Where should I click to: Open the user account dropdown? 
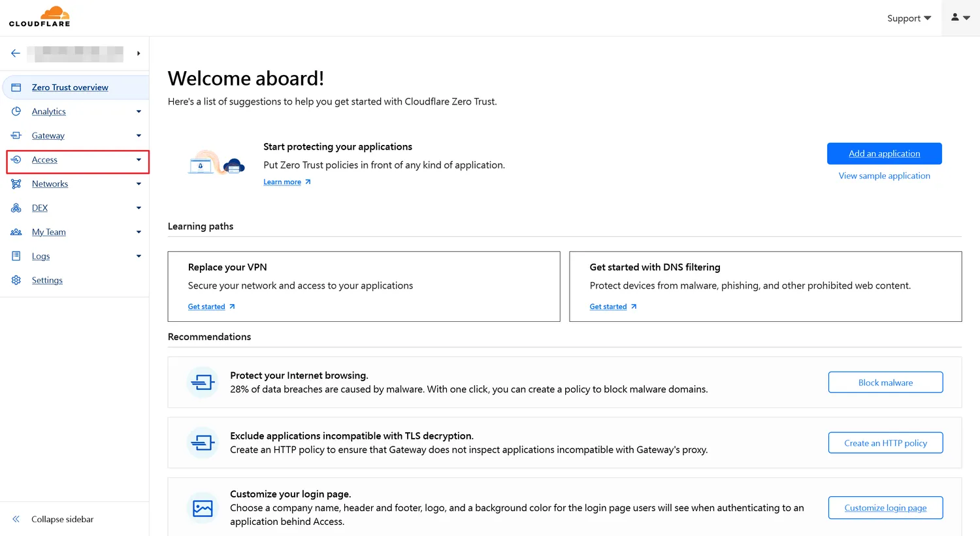(960, 18)
